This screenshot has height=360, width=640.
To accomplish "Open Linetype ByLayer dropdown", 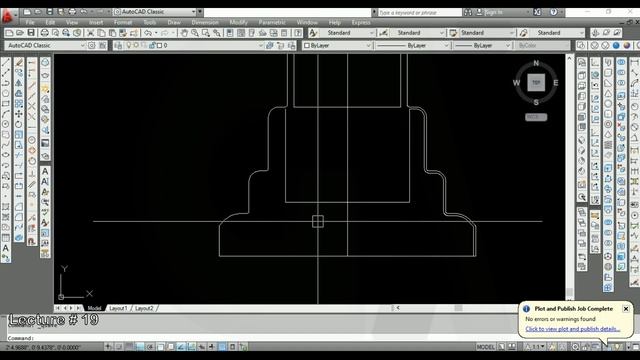I will [x=412, y=45].
